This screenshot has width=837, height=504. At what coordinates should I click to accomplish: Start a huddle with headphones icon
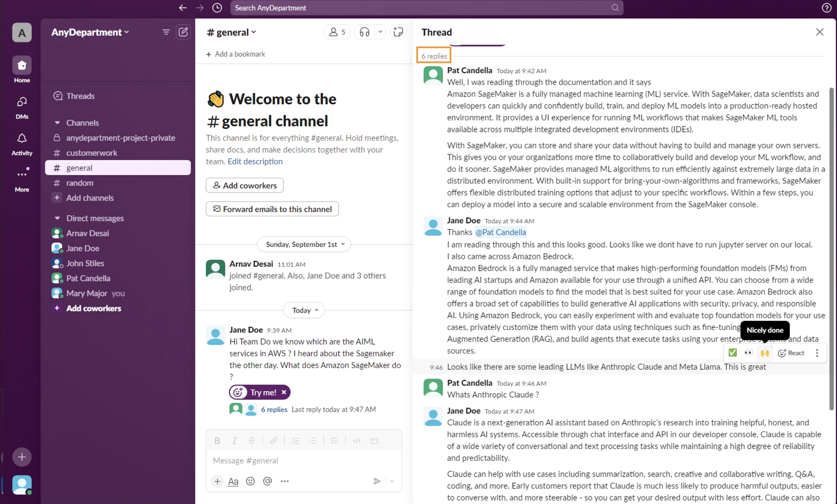coord(364,32)
